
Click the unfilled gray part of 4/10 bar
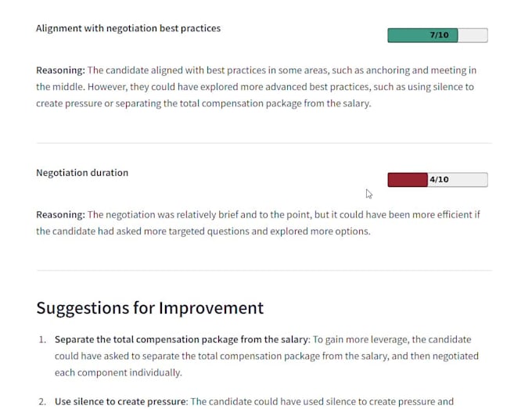(458, 180)
